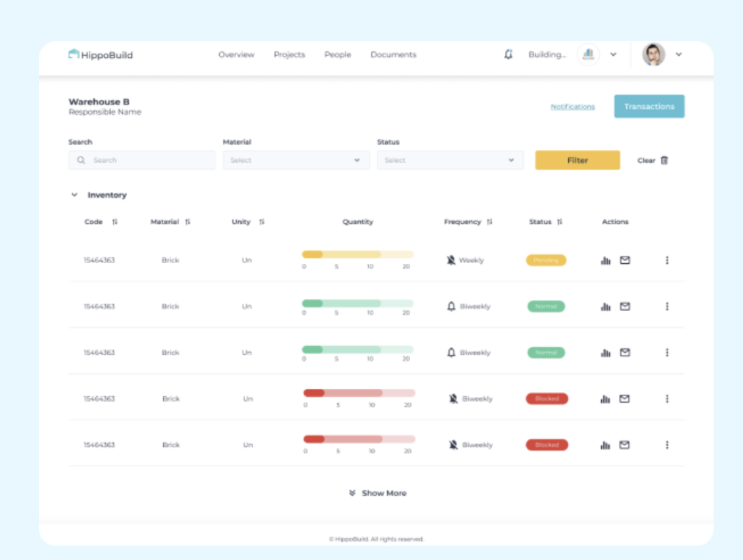Open the user profile dropdown
This screenshot has width=743, height=560.
[x=678, y=54]
